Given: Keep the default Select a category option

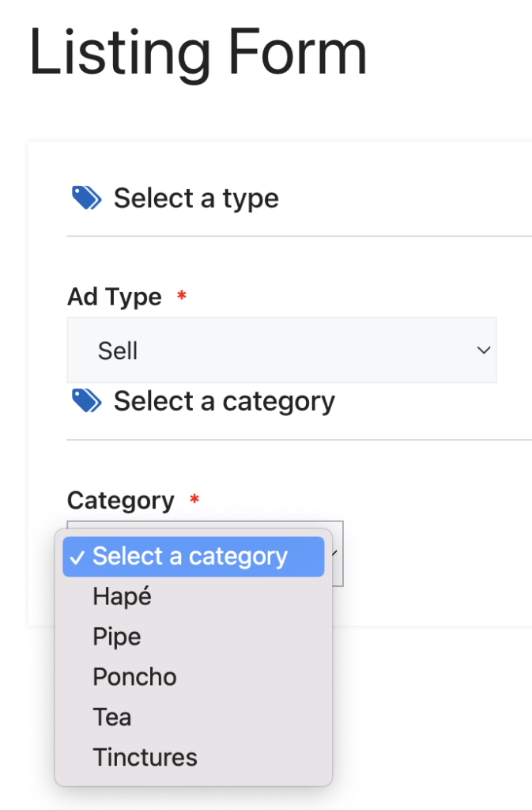Looking at the screenshot, I should (x=190, y=557).
